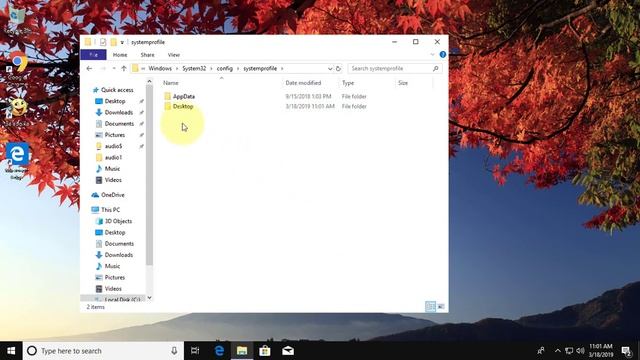
Task: Open the volume control tray icon
Action: pos(580,351)
